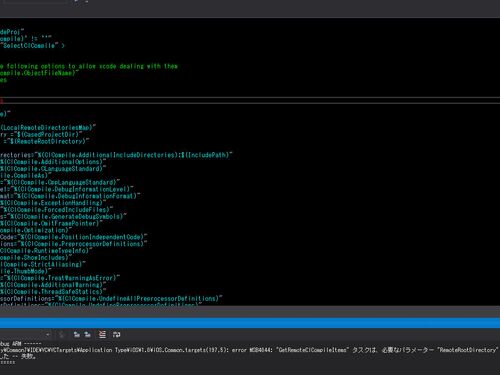The width and height of the screenshot is (500, 375).
Task: Click the "ClCompile.AdditionalWarning" line
Action: (x=53, y=285)
